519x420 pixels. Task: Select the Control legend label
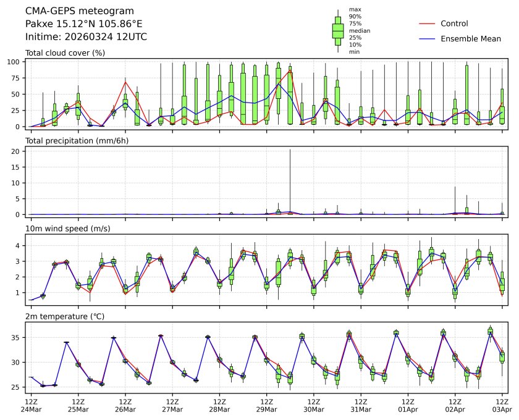(454, 23)
